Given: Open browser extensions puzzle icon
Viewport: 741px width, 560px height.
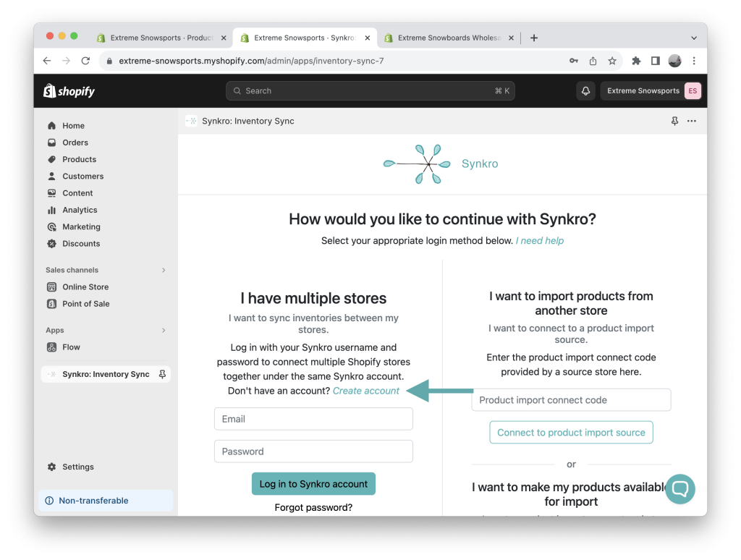Looking at the screenshot, I should [636, 61].
